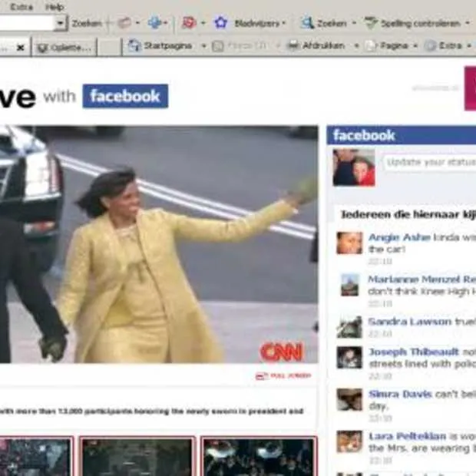
Task: Expand the arrow beside the red toolbar icon
Action: [x=203, y=23]
